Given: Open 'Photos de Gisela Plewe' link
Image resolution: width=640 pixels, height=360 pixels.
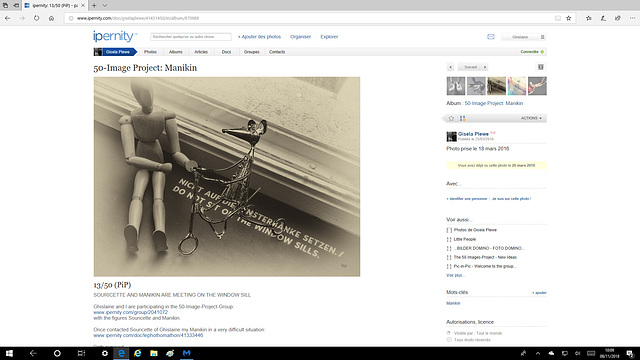Looking at the screenshot, I should pos(475,230).
